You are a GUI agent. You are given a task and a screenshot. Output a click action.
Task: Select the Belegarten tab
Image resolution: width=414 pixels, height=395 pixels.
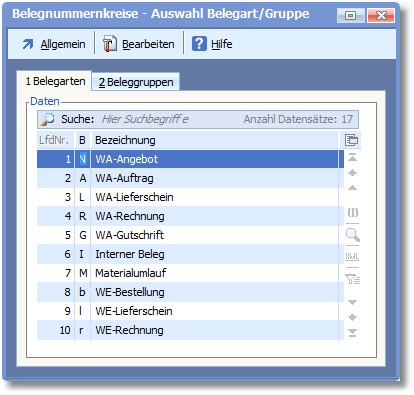[x=55, y=81]
